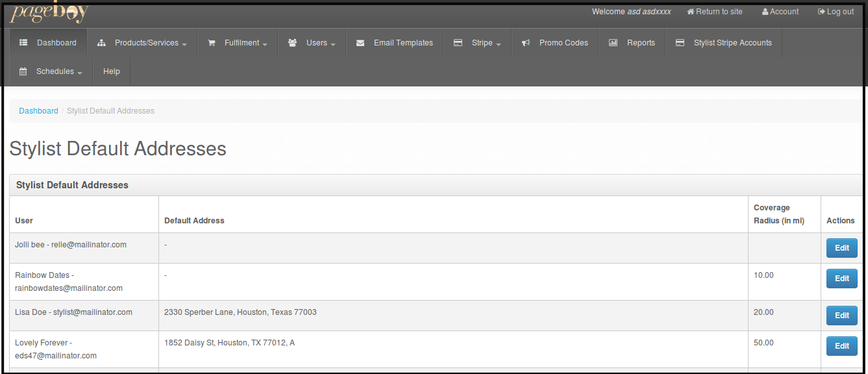Screen dimensions: 868x374
Task: Click the Stripe credit card icon
Action: point(458,43)
